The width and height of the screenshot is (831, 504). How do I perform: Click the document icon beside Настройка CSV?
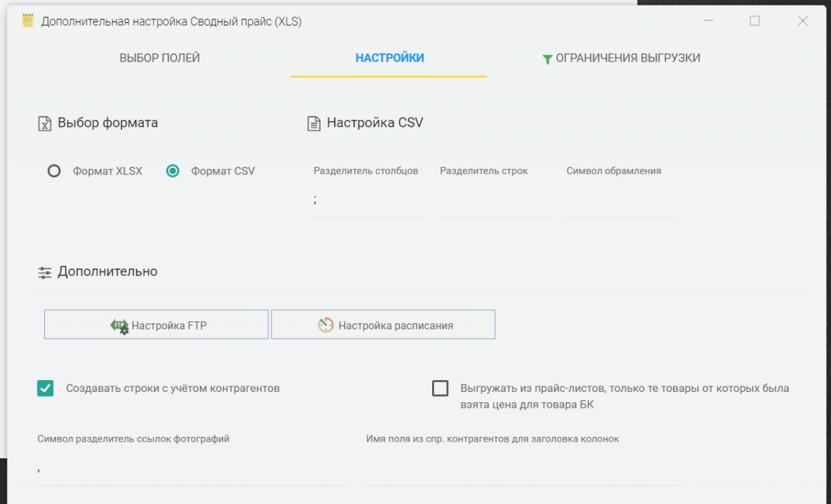314,123
